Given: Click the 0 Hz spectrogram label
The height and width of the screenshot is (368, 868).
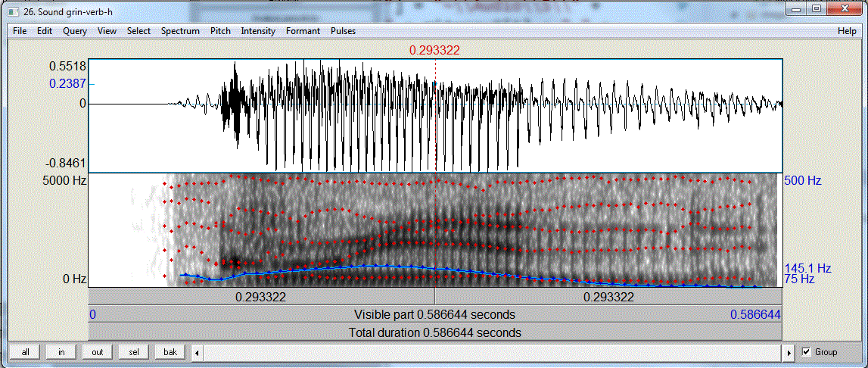Looking at the screenshot, I should 73,279.
